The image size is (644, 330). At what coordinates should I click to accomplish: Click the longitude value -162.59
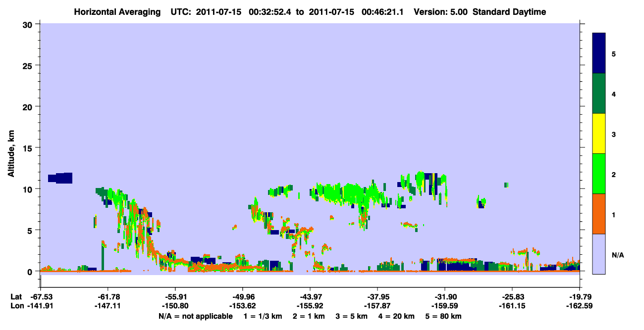click(x=580, y=306)
